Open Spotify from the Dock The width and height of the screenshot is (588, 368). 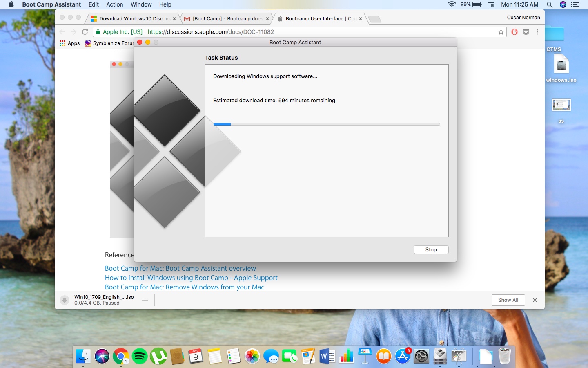[140, 356]
